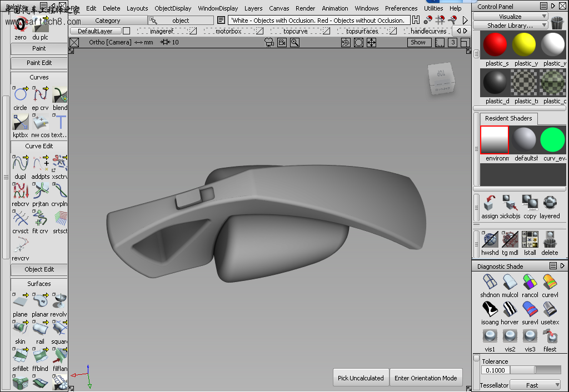Toggle visibility box of topcurve layer
Image resolution: width=569 pixels, height=392 pixels.
click(x=326, y=31)
